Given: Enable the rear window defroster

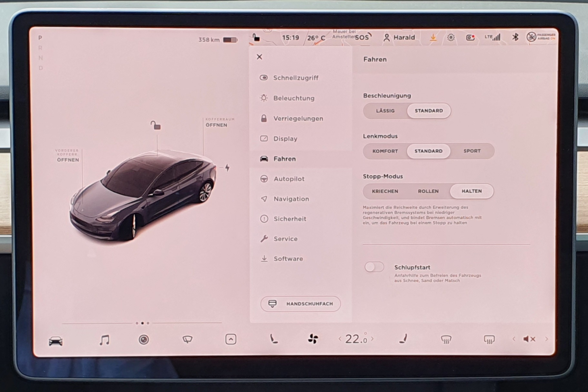Looking at the screenshot, I should tap(489, 339).
